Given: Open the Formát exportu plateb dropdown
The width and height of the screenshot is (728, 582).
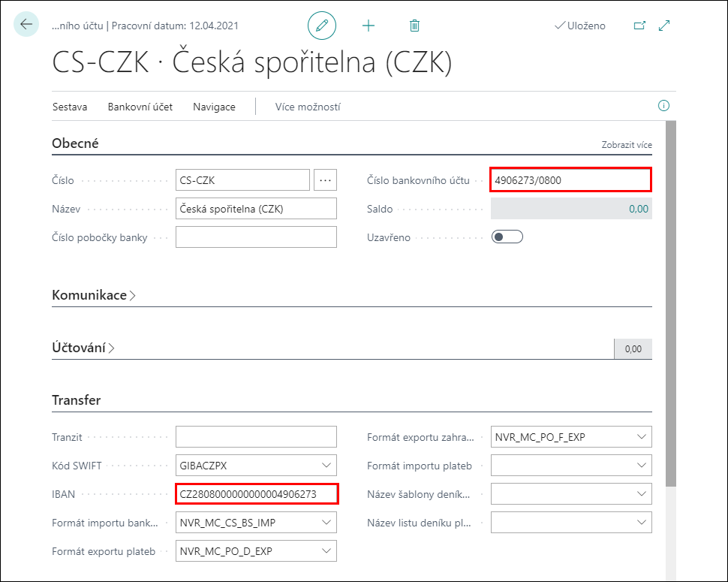Looking at the screenshot, I should point(326,551).
